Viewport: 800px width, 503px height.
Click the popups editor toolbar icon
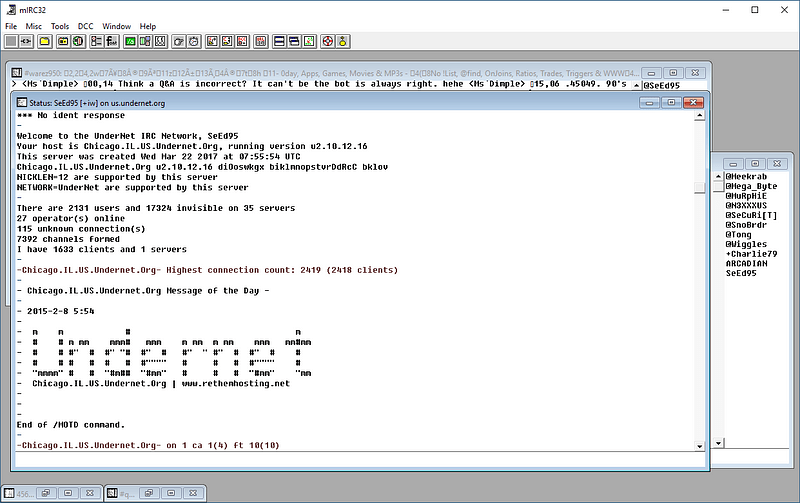coord(145,41)
